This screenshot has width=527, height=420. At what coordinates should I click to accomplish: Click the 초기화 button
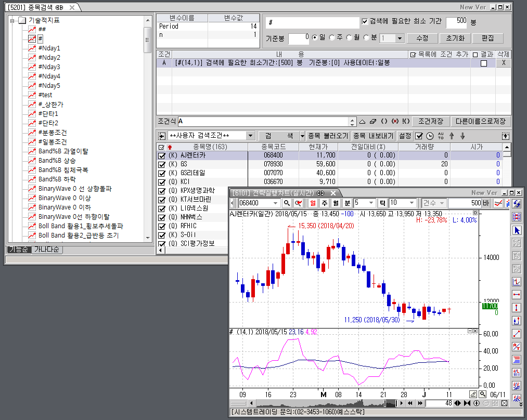pyautogui.click(x=455, y=38)
